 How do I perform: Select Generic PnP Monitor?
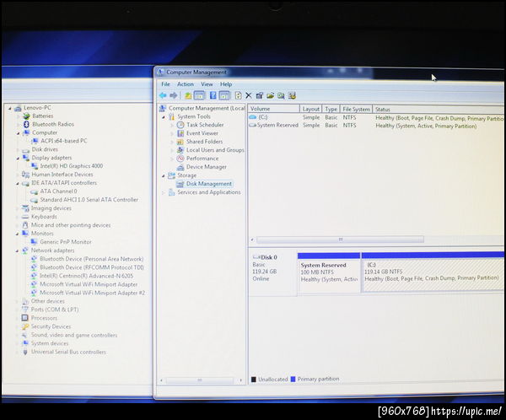coord(66,242)
